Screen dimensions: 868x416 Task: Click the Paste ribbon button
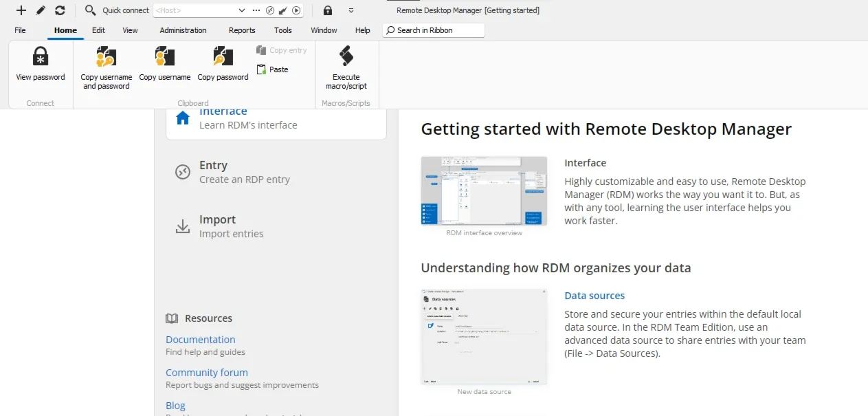(x=273, y=69)
